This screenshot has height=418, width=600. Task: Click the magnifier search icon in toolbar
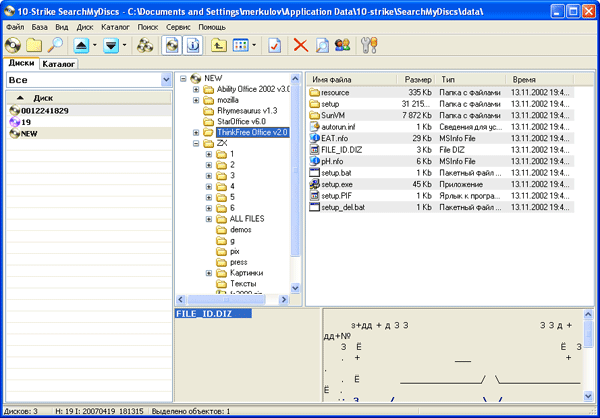click(55, 45)
